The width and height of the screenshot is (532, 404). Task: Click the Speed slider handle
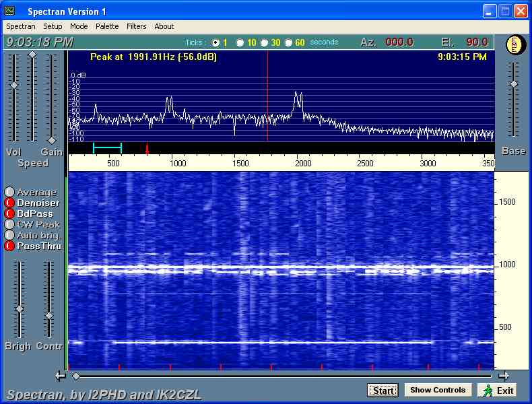pos(32,55)
